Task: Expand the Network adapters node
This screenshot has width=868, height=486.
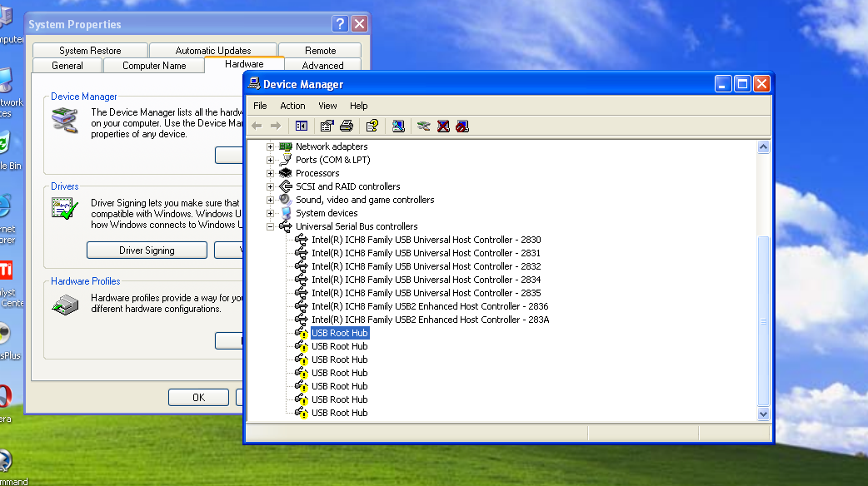Action: tap(270, 146)
